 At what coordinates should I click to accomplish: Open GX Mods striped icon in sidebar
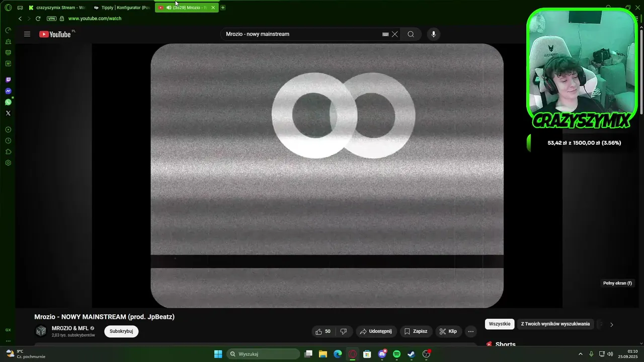coord(8,53)
